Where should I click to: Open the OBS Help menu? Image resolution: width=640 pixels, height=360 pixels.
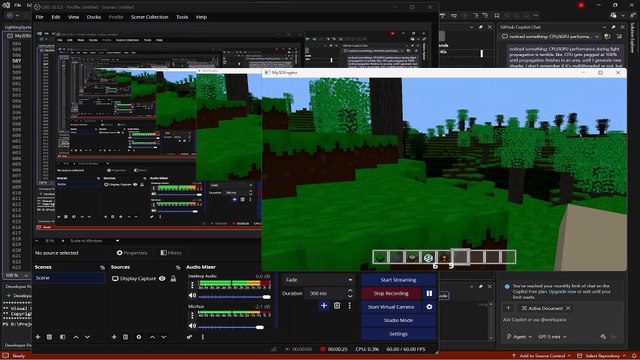(201, 17)
